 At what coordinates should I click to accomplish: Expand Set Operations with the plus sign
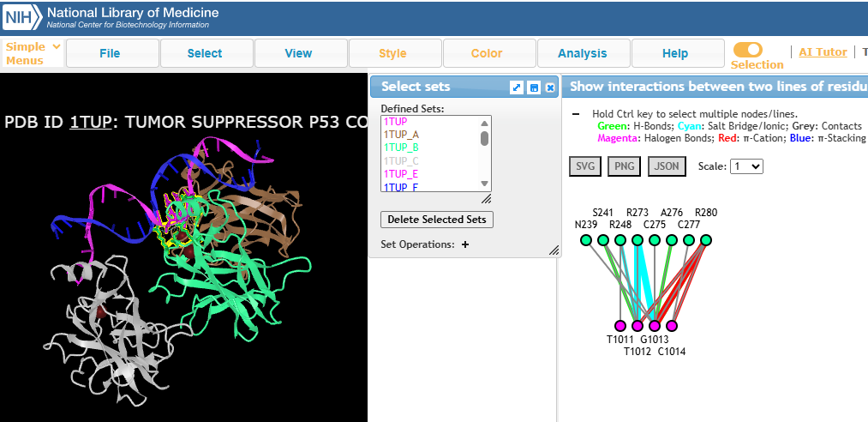tap(465, 244)
